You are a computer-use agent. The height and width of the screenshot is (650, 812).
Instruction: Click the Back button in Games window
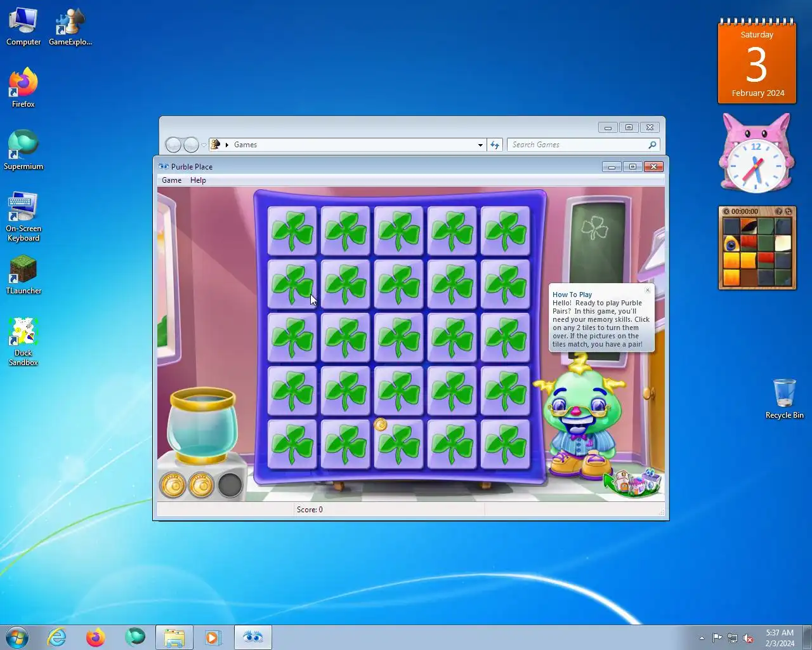(x=173, y=145)
